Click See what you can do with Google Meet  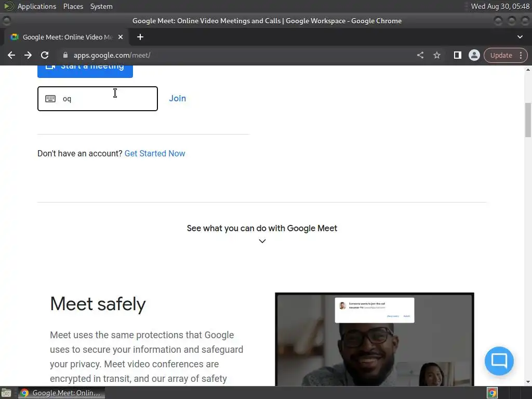coord(262,229)
